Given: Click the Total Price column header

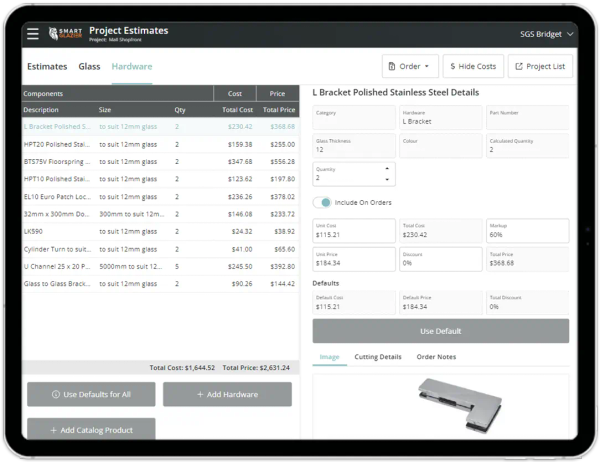Looking at the screenshot, I should (279, 110).
